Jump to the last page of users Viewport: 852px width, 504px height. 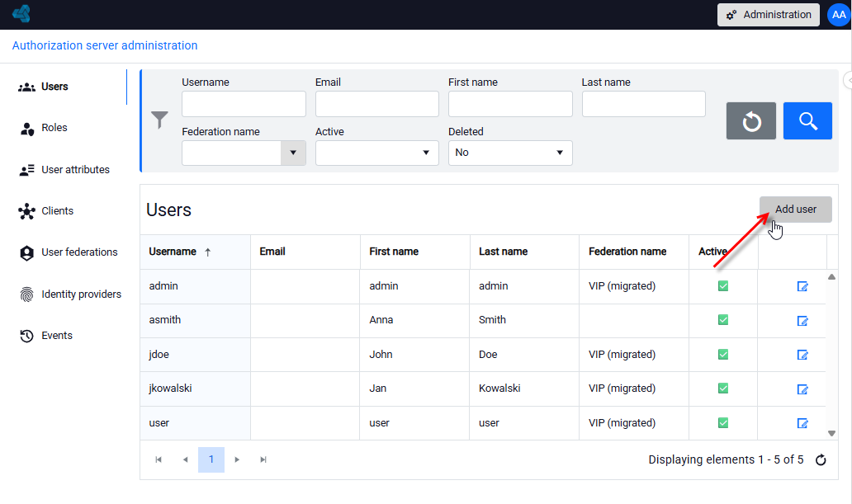click(263, 459)
